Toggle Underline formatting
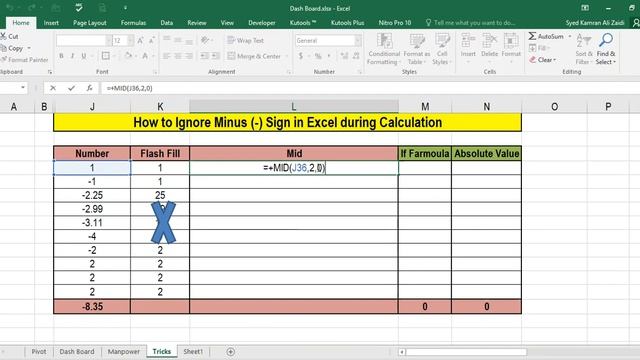 coord(84,56)
